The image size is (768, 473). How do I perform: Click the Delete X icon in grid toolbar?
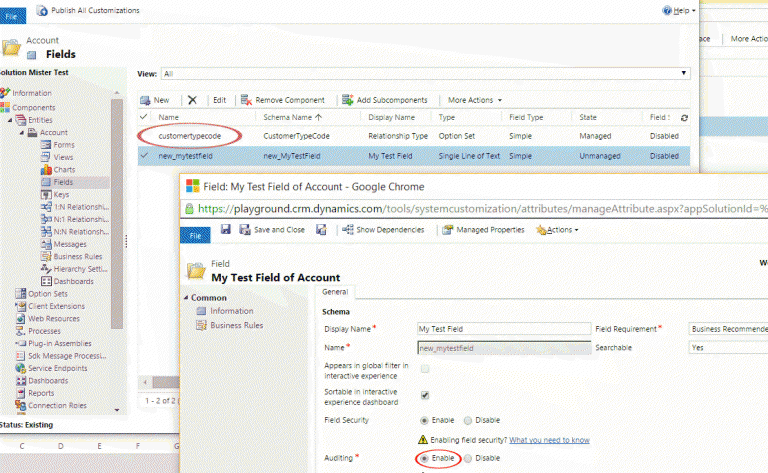(x=192, y=100)
